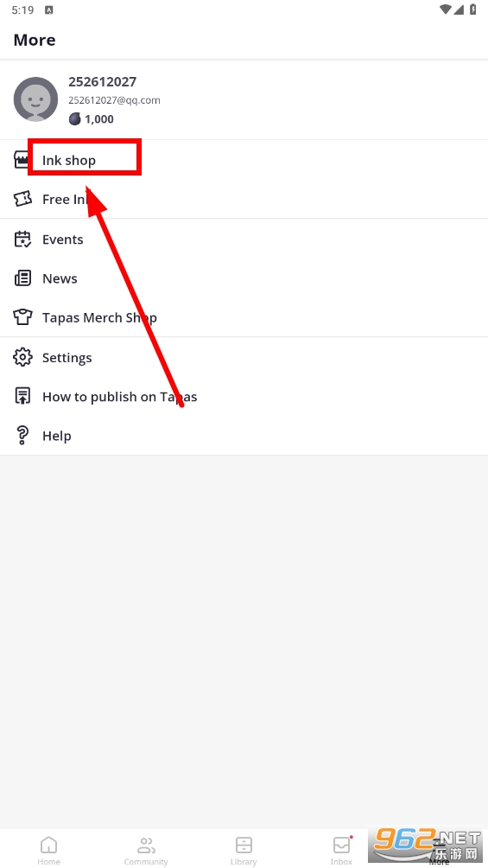The image size is (488, 868).
Task: Switch to the Home tab
Action: coord(48,851)
